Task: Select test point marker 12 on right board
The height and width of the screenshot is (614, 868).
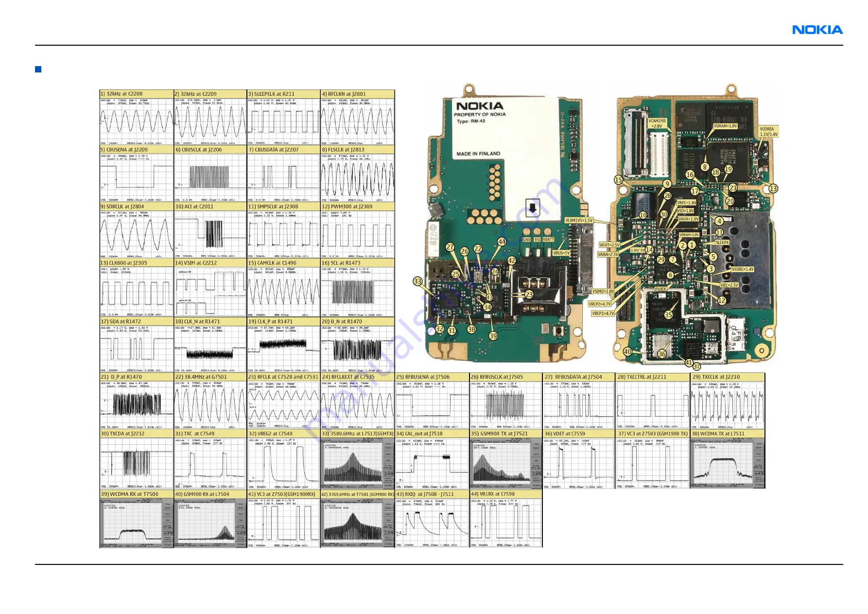Action: (722, 300)
